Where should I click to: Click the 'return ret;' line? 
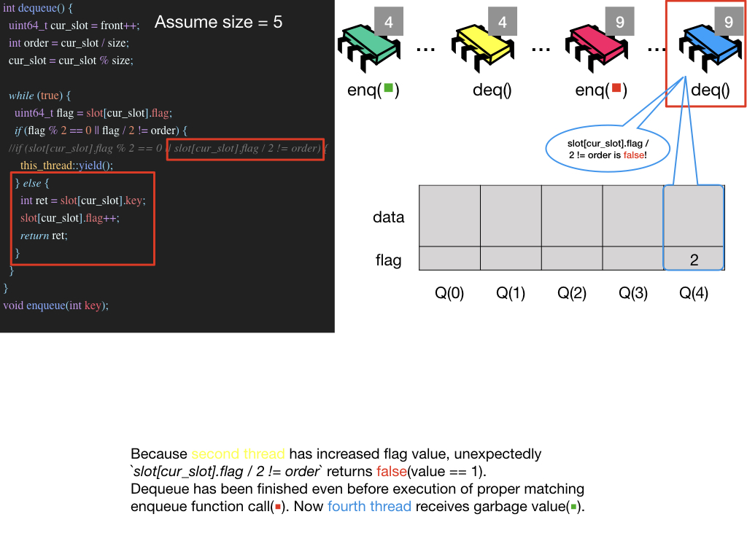click(44, 236)
